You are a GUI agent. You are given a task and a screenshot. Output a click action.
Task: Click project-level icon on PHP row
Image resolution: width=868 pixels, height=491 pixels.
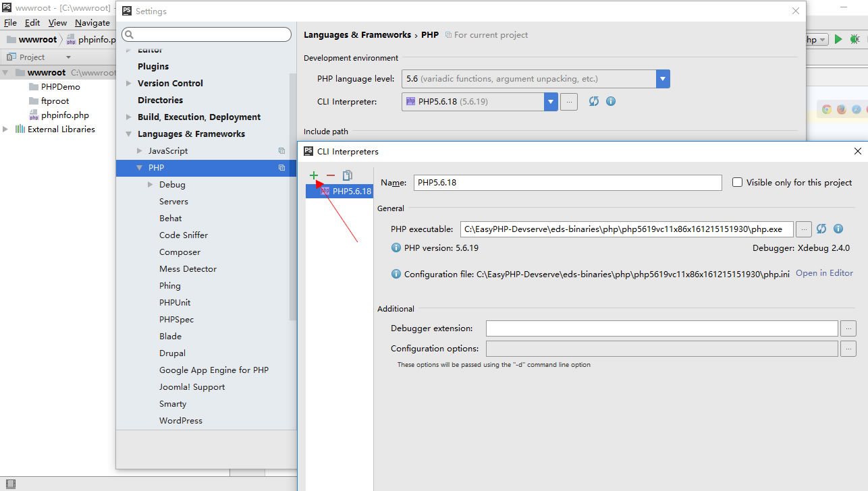click(282, 168)
